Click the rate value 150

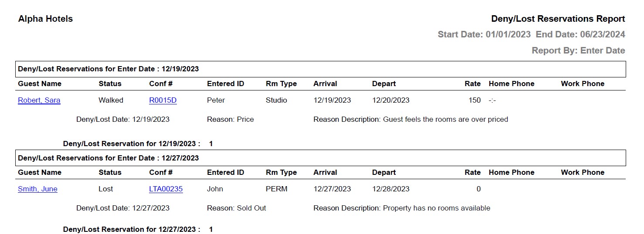pos(475,100)
